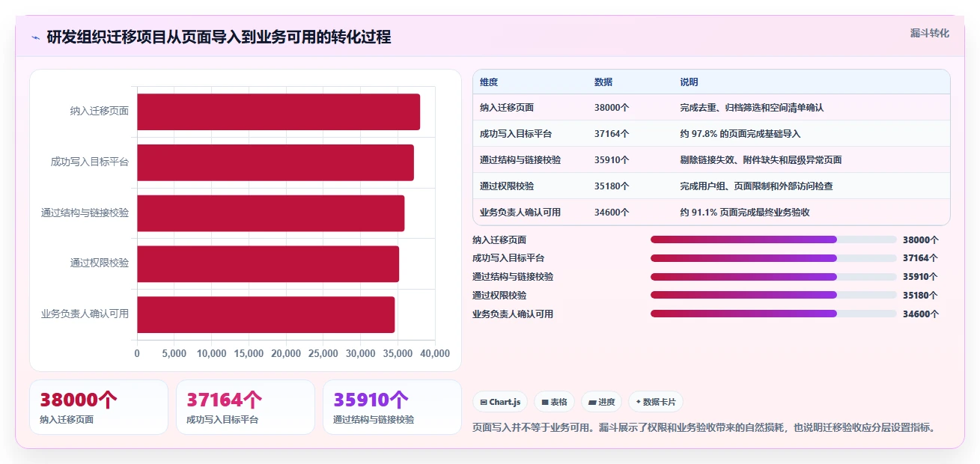Open the 37164个 成功写入目标平台 stat card

(246, 407)
